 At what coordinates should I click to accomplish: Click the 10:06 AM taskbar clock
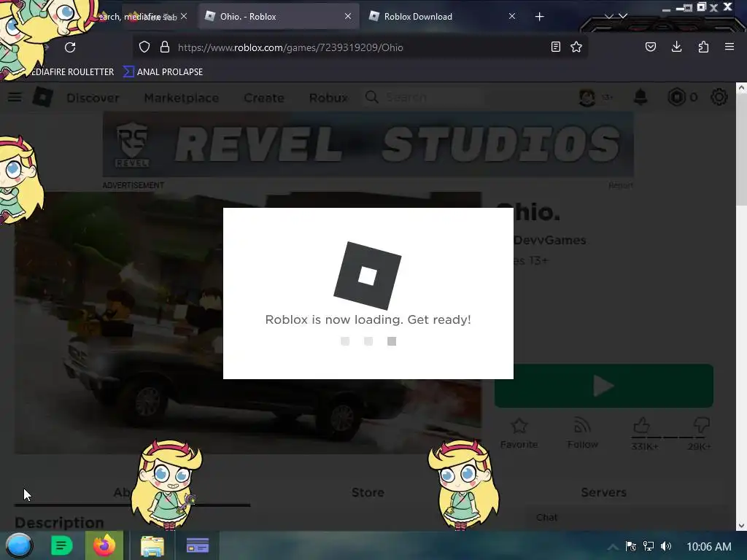pyautogui.click(x=709, y=547)
